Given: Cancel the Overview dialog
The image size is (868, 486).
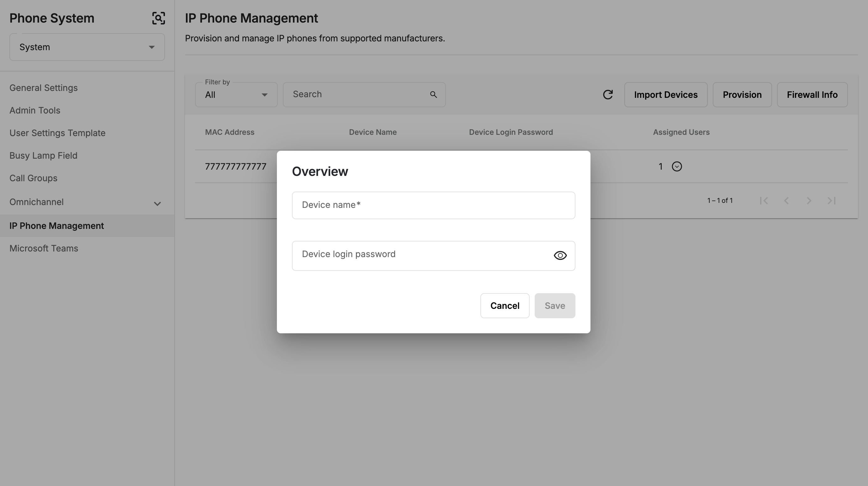Looking at the screenshot, I should click(505, 306).
